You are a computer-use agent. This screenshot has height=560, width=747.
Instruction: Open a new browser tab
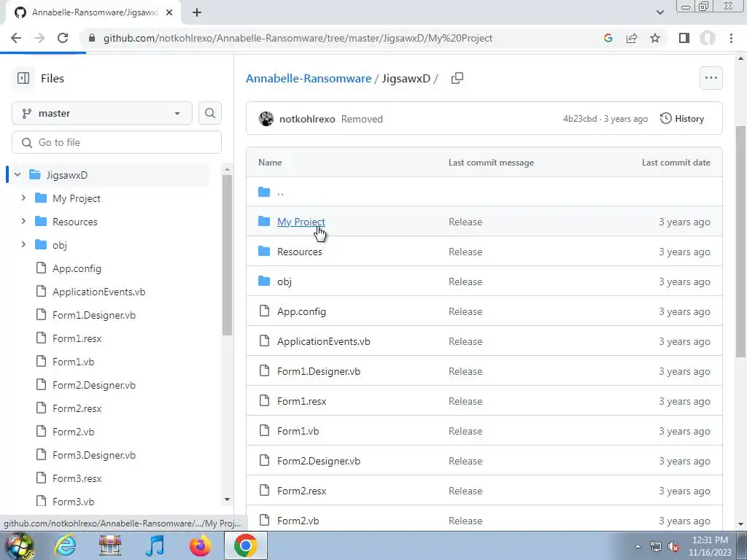(x=197, y=13)
